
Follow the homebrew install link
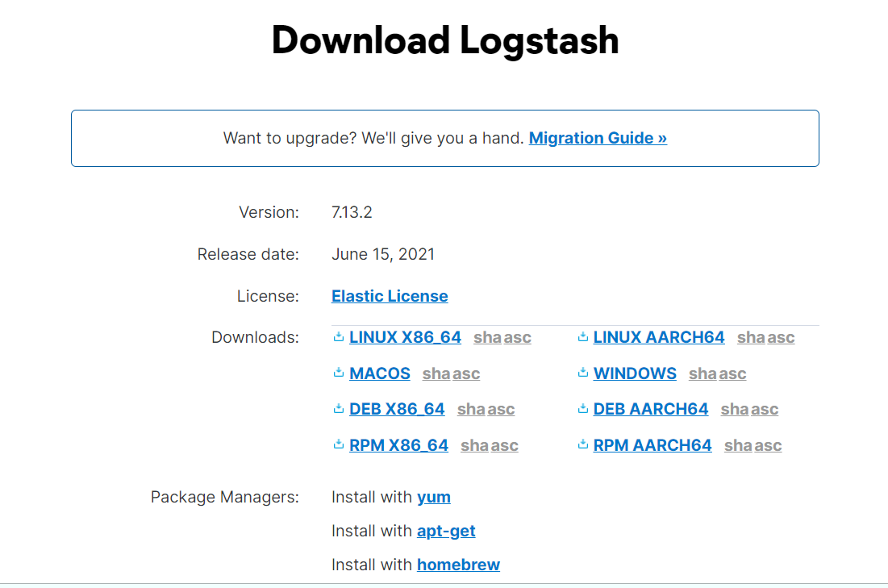coord(458,565)
